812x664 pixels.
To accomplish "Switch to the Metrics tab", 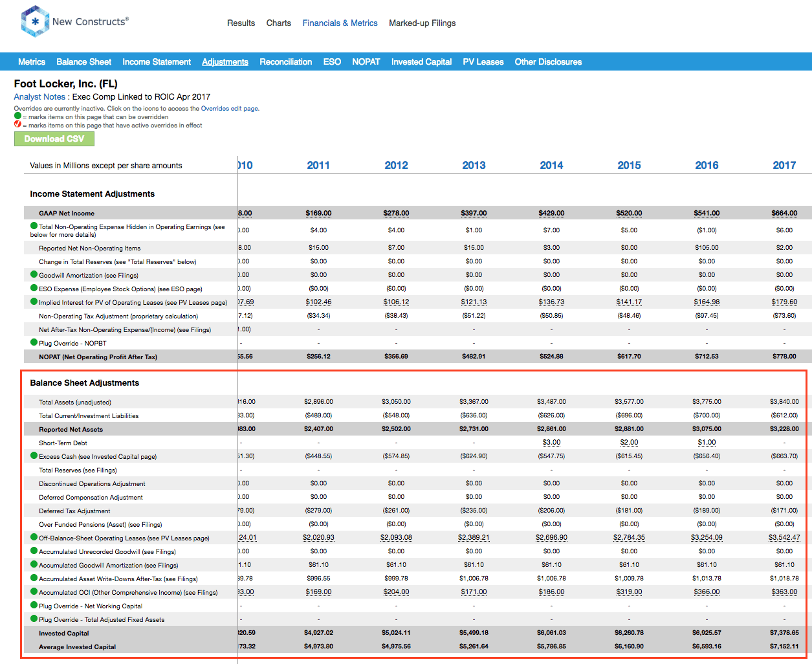I will (x=32, y=61).
